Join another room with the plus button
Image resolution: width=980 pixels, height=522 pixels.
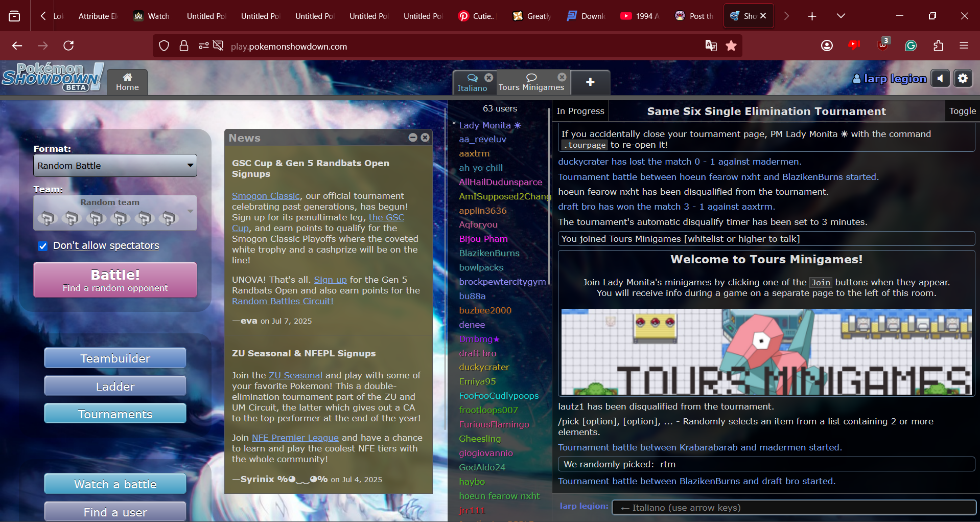click(590, 82)
